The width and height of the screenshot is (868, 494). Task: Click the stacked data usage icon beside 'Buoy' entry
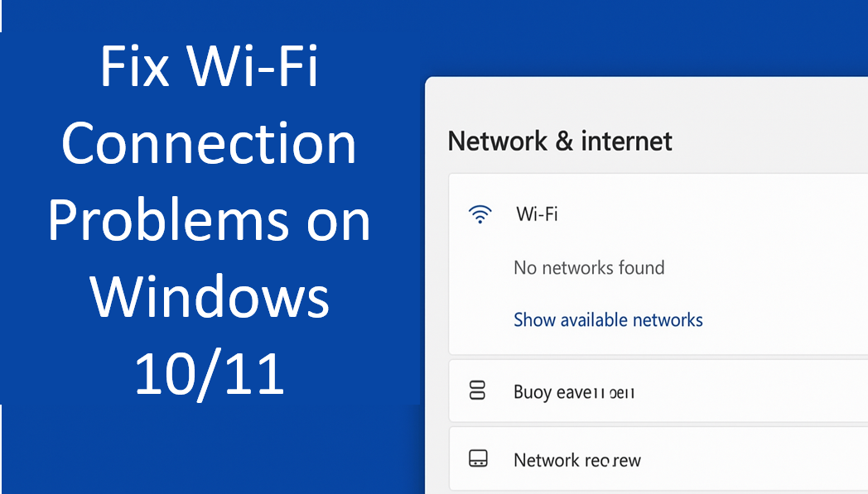click(x=477, y=390)
